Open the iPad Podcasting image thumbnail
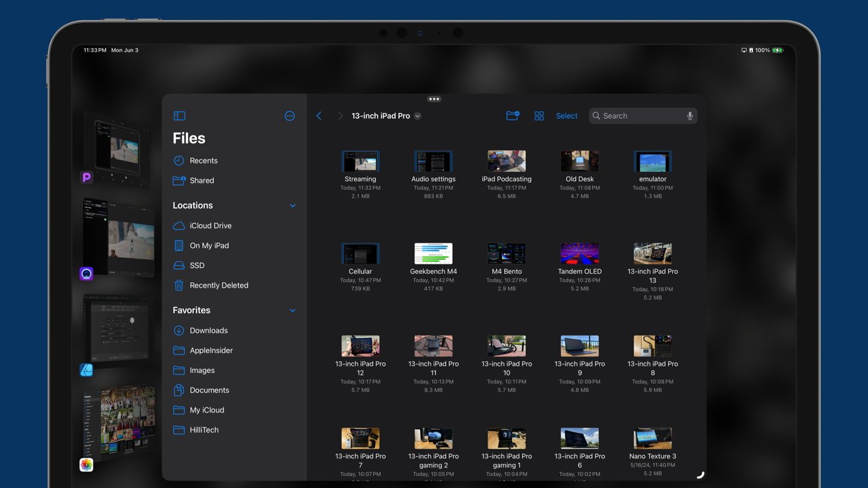 point(507,161)
